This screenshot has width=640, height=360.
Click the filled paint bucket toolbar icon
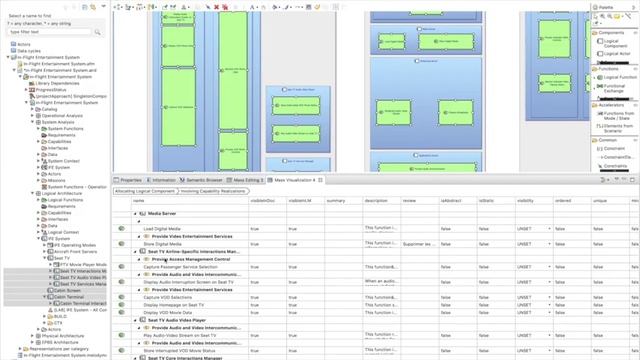(x=275, y=7)
